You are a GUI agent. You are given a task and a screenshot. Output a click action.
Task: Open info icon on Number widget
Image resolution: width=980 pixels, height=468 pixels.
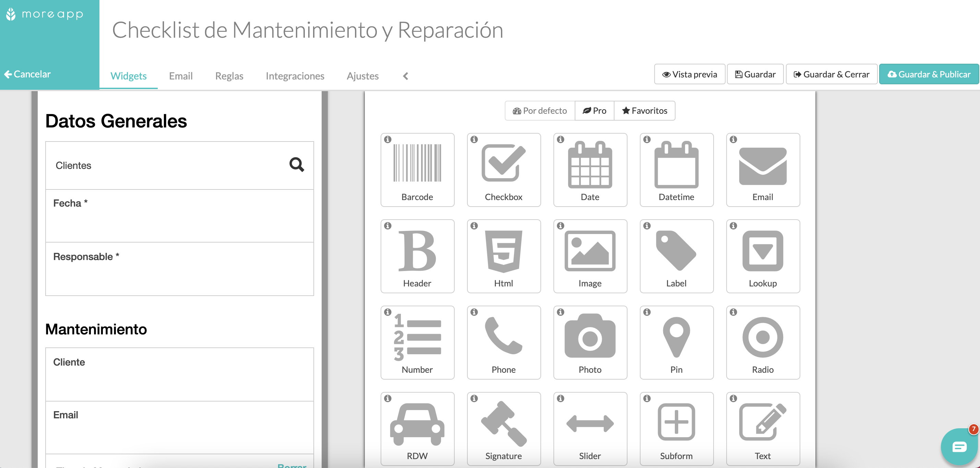coord(388,312)
